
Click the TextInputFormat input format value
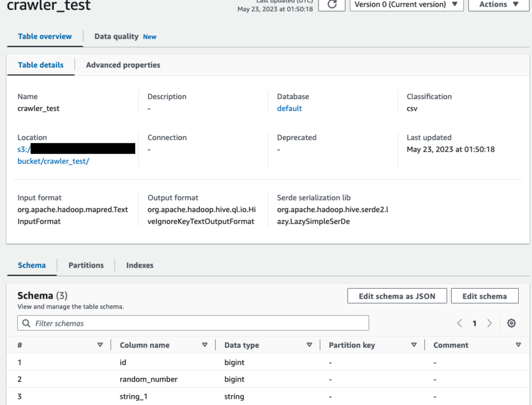(x=73, y=216)
